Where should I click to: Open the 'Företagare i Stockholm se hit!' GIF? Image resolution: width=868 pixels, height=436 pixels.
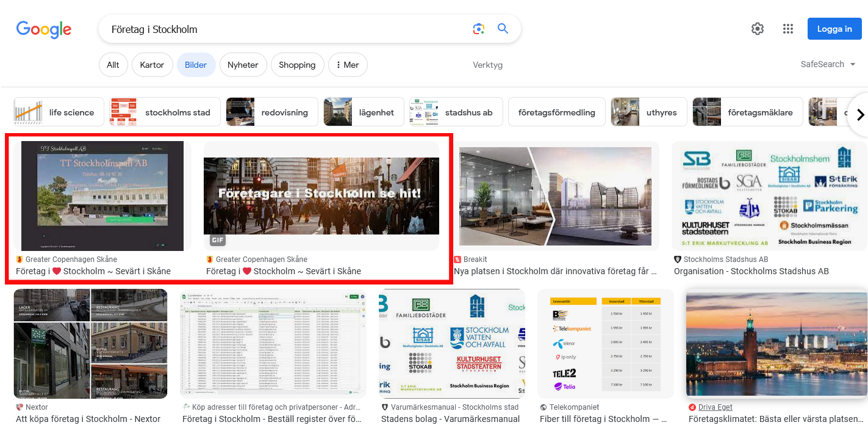coord(321,196)
